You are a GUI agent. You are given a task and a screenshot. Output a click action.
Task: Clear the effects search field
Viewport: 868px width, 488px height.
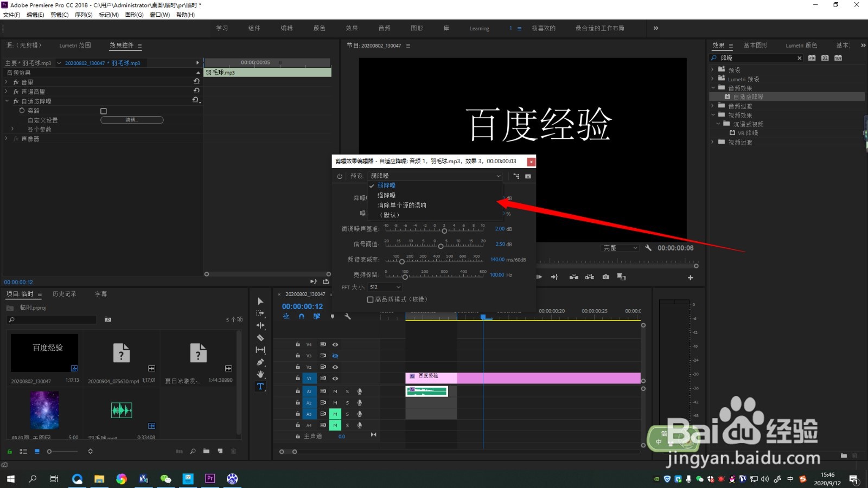pyautogui.click(x=799, y=58)
